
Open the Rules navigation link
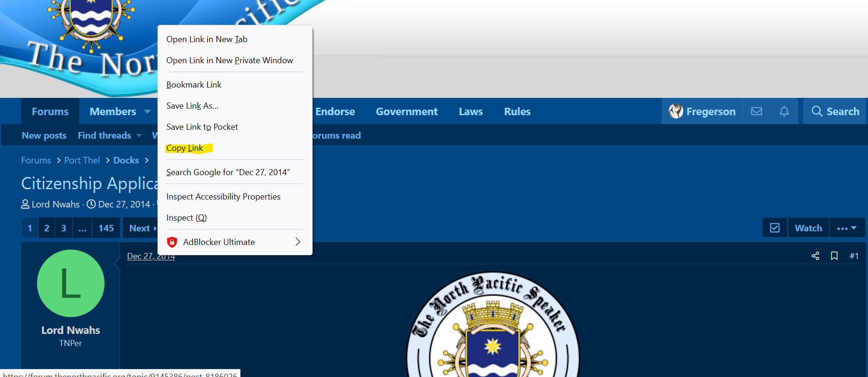coord(517,111)
